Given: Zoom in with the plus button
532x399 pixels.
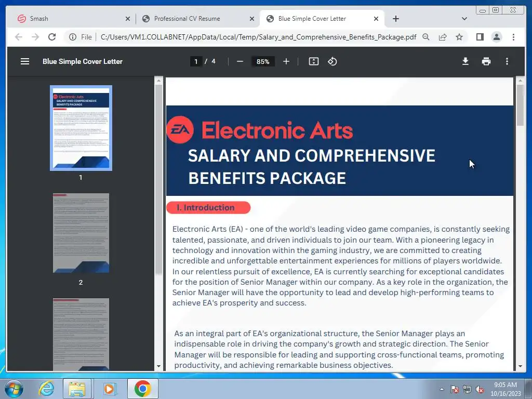Looking at the screenshot, I should click(x=286, y=61).
